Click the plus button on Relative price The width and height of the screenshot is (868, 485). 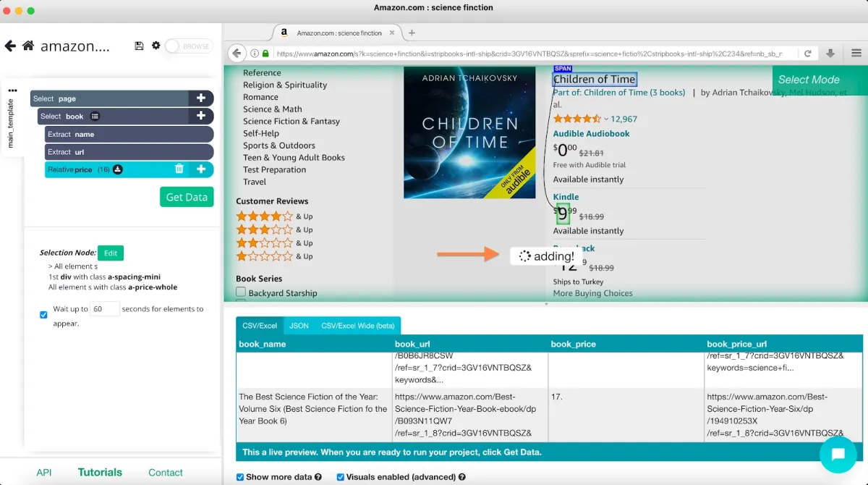tap(201, 169)
